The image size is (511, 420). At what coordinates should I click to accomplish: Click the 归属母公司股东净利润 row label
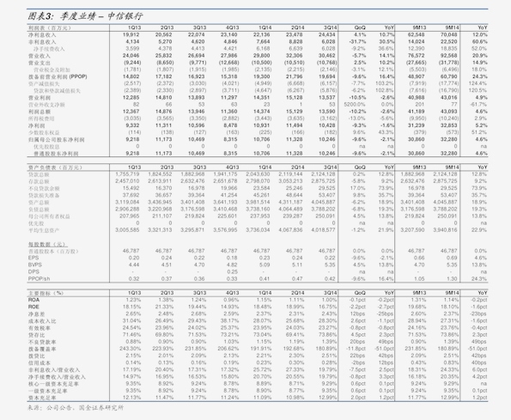tap(56, 140)
